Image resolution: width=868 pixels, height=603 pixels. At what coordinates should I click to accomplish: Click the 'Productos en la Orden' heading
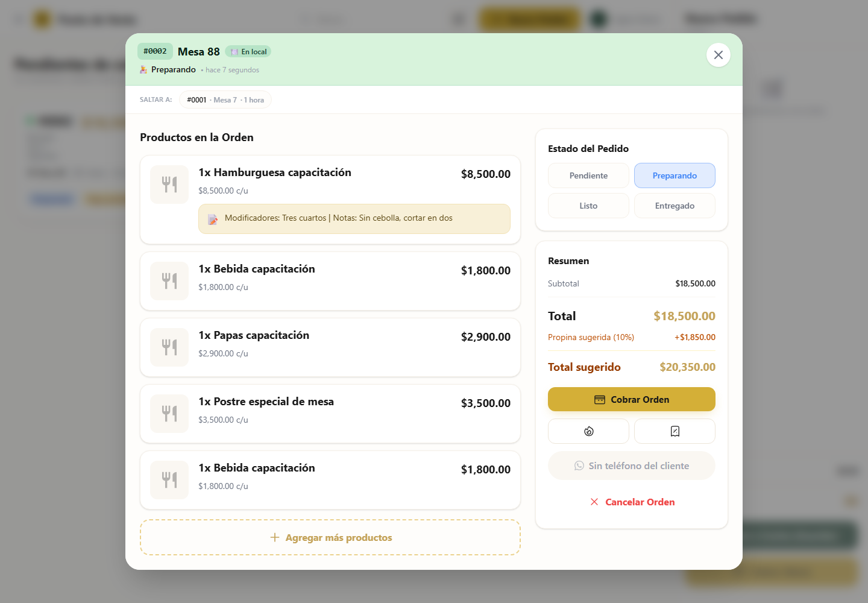197,137
